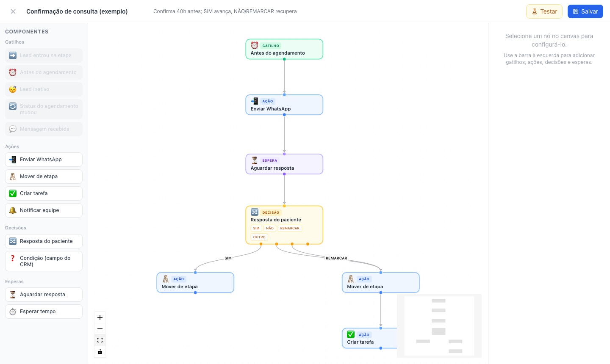Viewport: 610px width, 364px height.
Task: Select the Mensagem recebida trigger component
Action: (44, 129)
